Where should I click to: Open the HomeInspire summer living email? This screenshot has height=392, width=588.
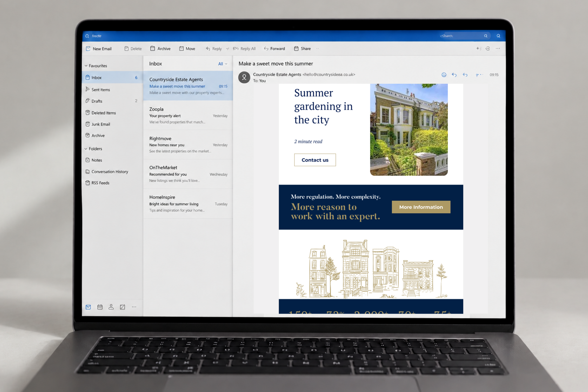pyautogui.click(x=188, y=203)
